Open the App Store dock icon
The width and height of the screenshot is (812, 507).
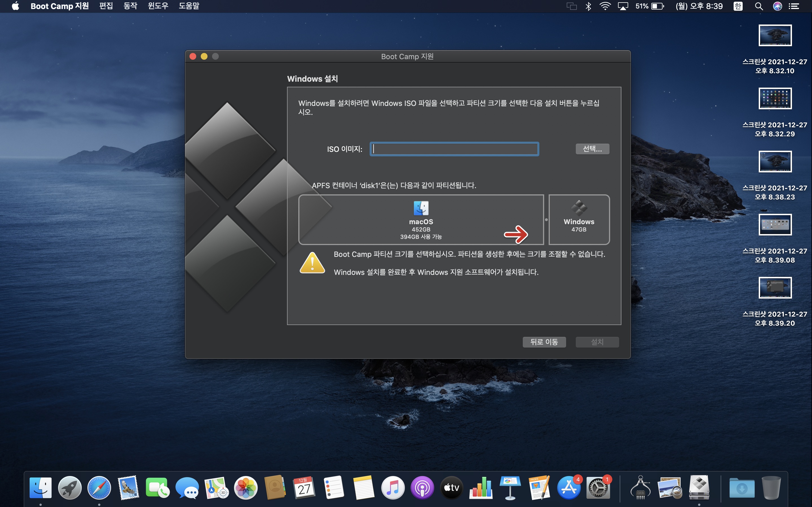[x=569, y=487]
